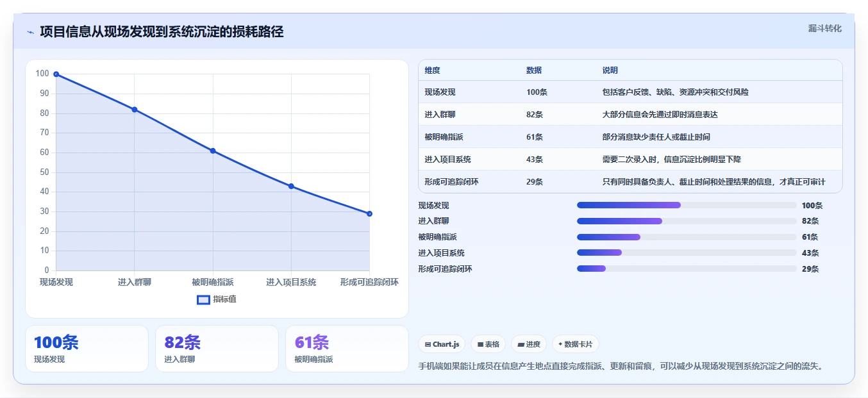Click the description starting with 只有同时具备负责人

[x=714, y=182]
